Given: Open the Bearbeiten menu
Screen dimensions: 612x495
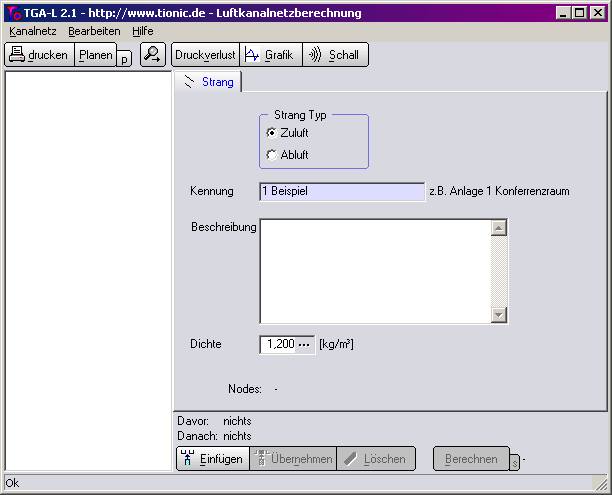Looking at the screenshot, I should point(94,31).
